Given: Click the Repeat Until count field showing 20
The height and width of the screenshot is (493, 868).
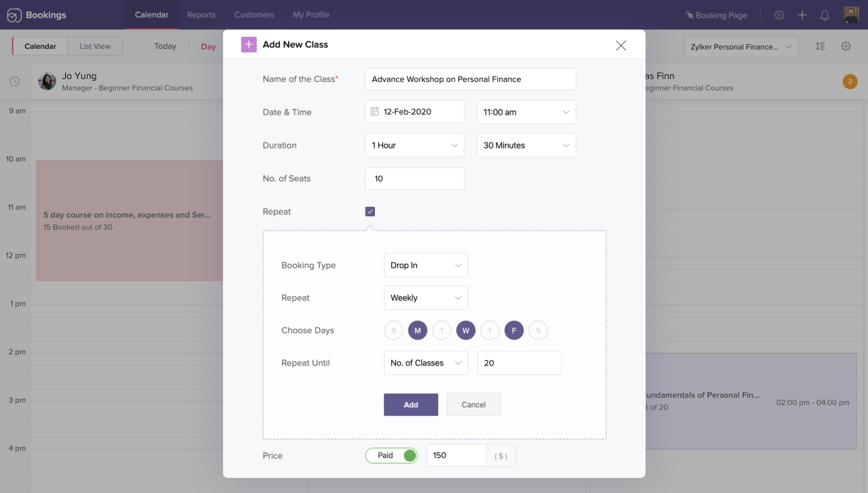Looking at the screenshot, I should point(519,363).
